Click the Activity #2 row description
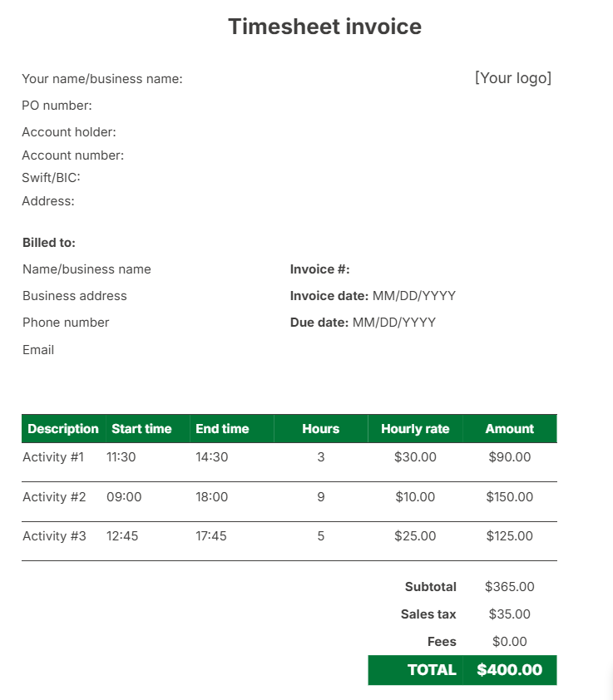This screenshot has width=613, height=700. pos(54,497)
